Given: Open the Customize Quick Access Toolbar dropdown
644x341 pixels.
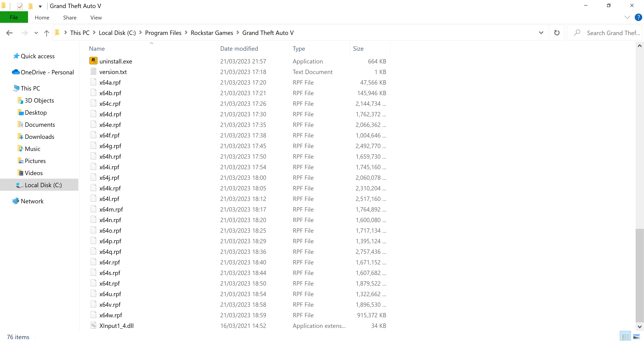Looking at the screenshot, I should point(40,6).
